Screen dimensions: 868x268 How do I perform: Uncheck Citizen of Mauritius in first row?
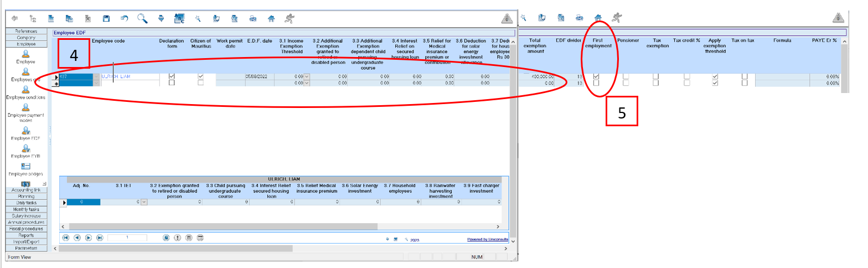[201, 76]
